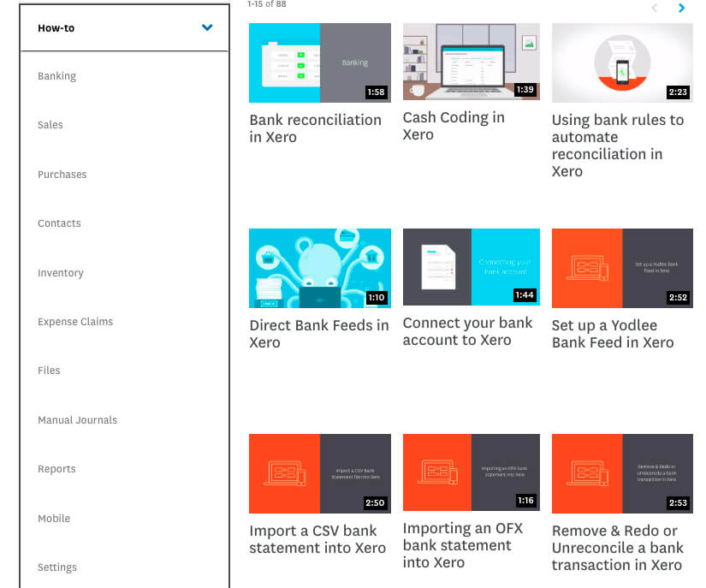Open the Settings category
The image size is (706, 588).
click(x=57, y=567)
